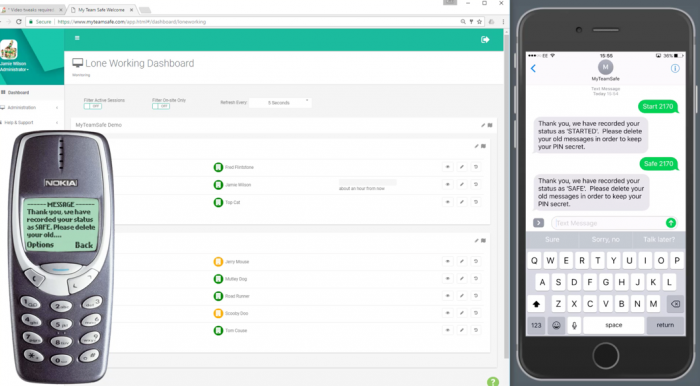Expand the Administration sidebar menu
The width and height of the screenshot is (700, 386).
click(29, 108)
